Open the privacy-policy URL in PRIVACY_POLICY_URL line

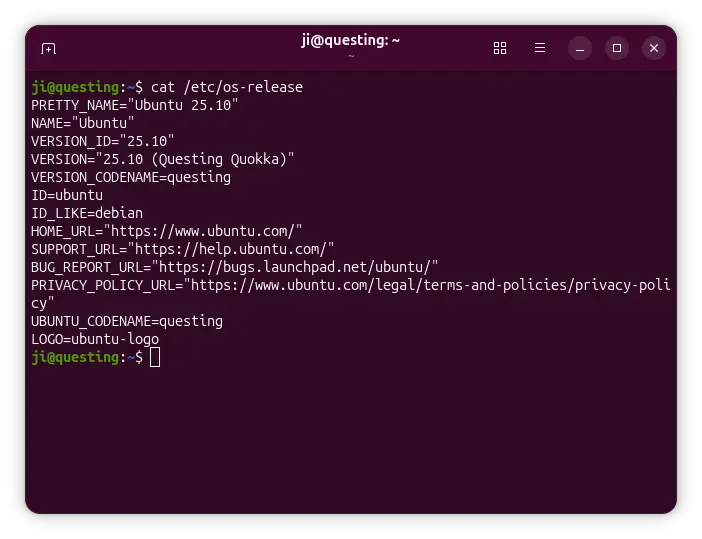pos(430,285)
